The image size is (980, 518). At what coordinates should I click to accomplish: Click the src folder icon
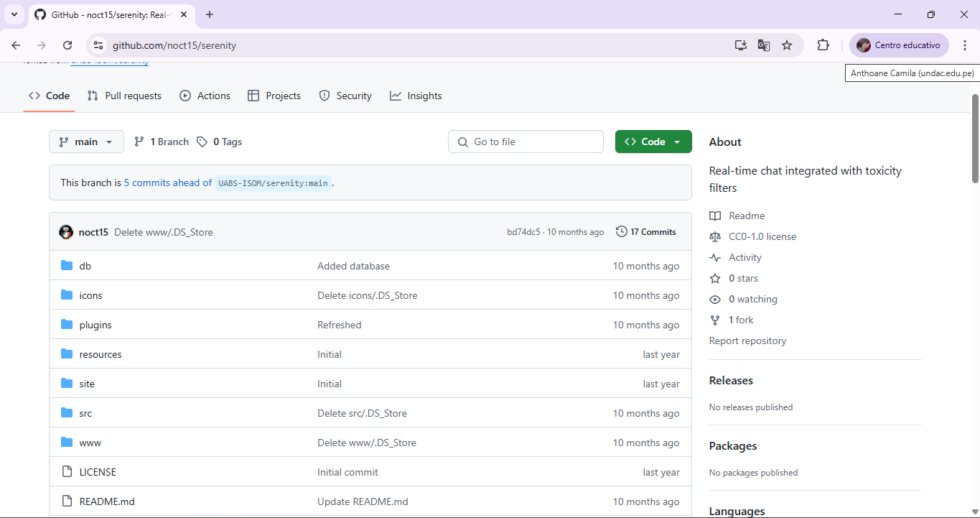67,413
